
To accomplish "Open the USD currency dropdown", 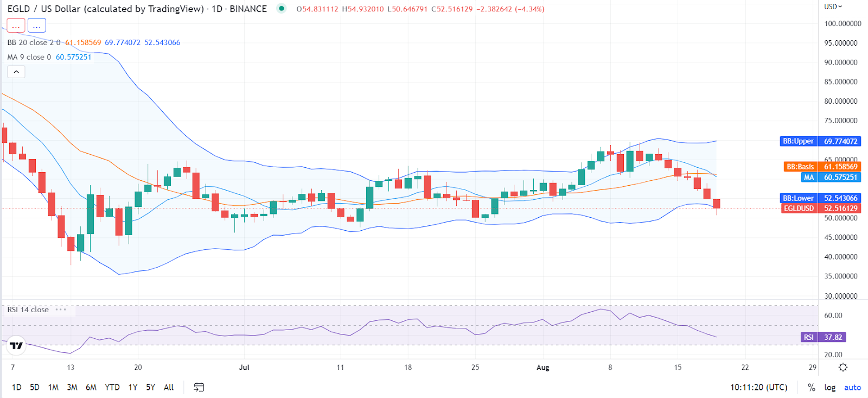I will (833, 7).
